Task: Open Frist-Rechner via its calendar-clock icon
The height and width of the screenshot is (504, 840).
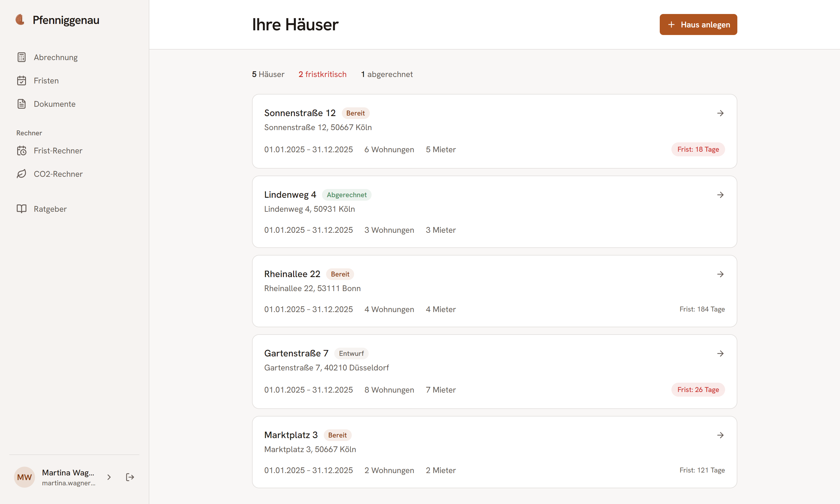Action: click(21, 150)
